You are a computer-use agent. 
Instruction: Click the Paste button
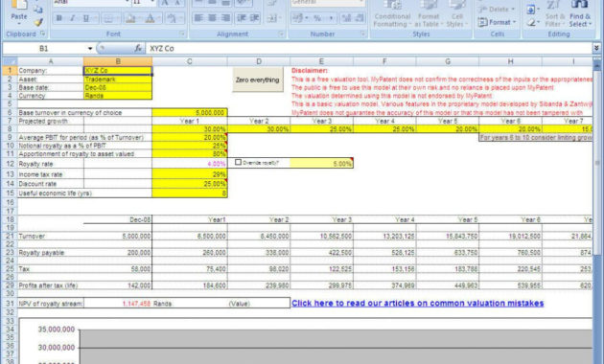click(19, 11)
